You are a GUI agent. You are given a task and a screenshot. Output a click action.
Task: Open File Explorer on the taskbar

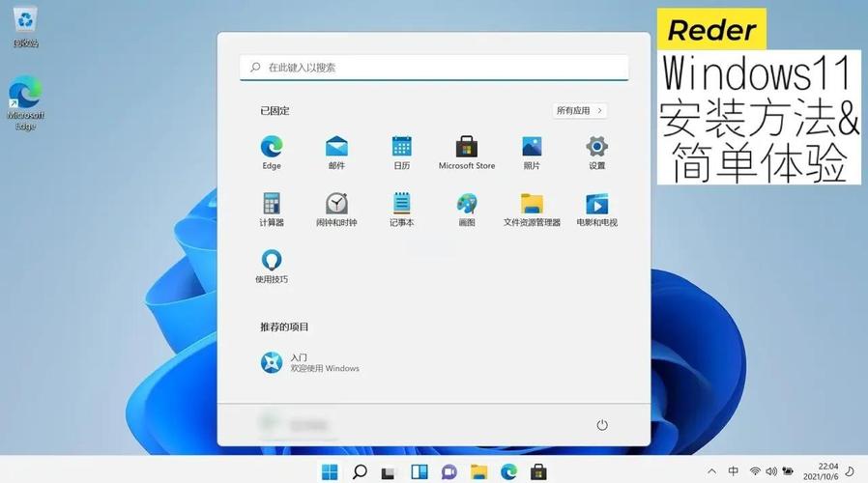pyautogui.click(x=478, y=472)
